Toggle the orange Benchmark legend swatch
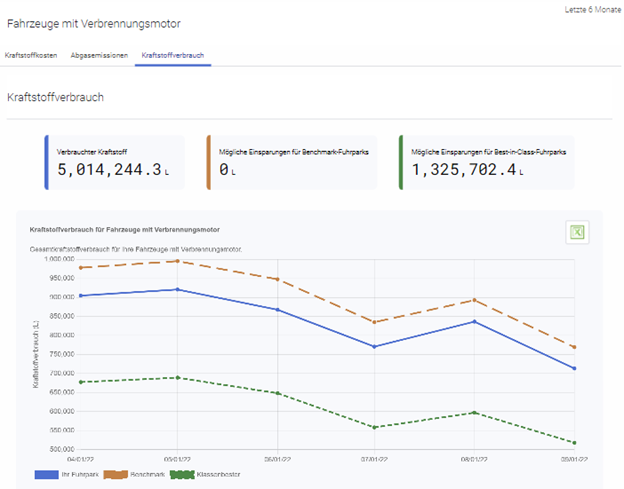 [x=112, y=477]
